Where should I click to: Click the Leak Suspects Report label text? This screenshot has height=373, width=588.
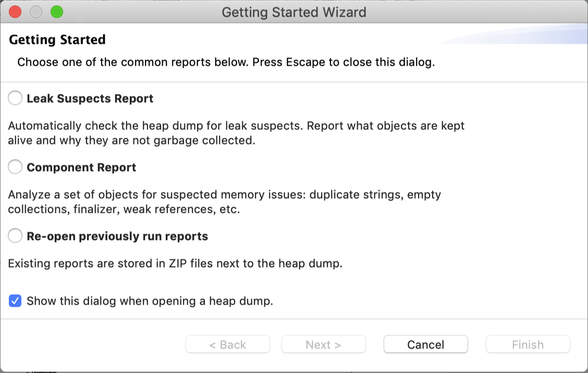click(90, 99)
